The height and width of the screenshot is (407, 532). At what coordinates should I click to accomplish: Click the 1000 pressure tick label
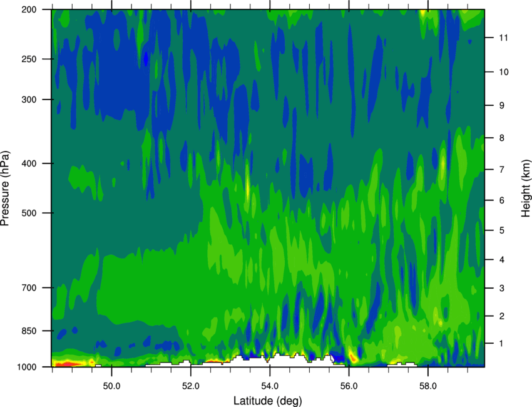(x=26, y=367)
